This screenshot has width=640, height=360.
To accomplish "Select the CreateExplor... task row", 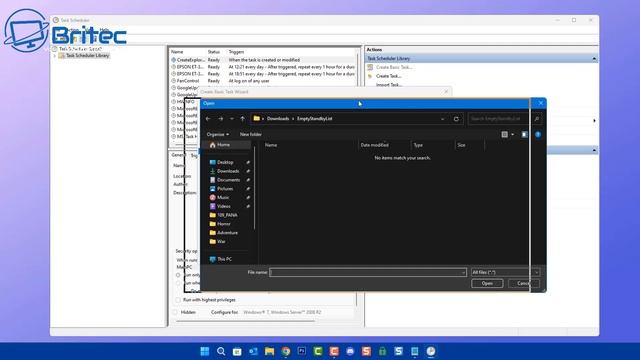I will coord(263,60).
